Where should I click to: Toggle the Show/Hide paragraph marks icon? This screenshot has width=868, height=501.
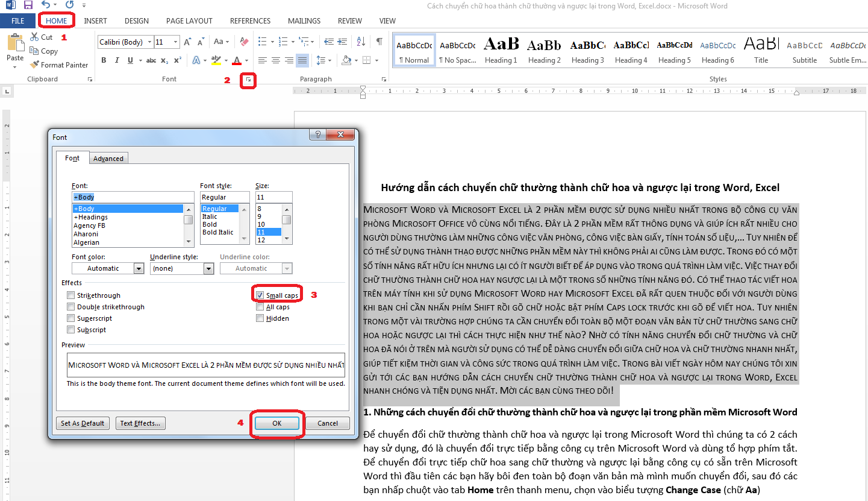coord(379,42)
